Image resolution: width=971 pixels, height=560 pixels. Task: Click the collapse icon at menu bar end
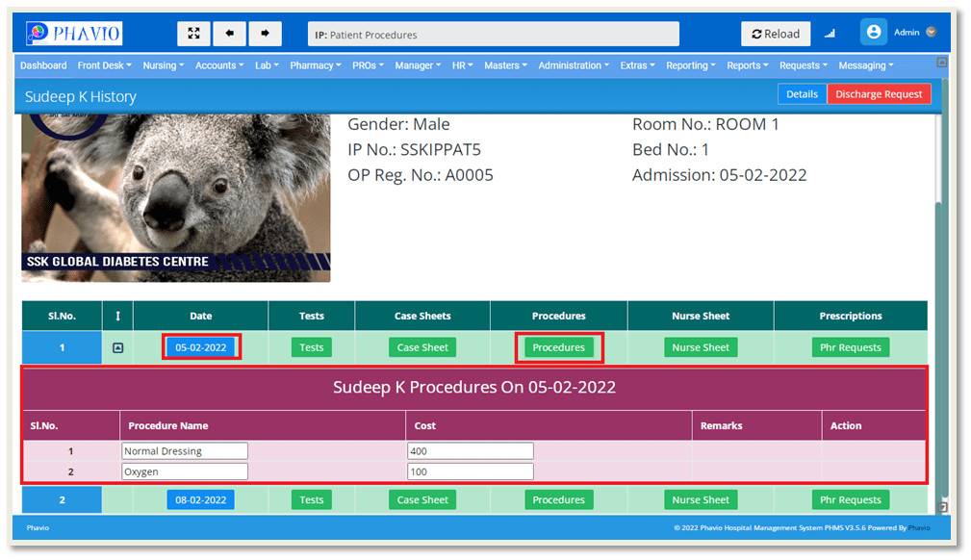(941, 63)
